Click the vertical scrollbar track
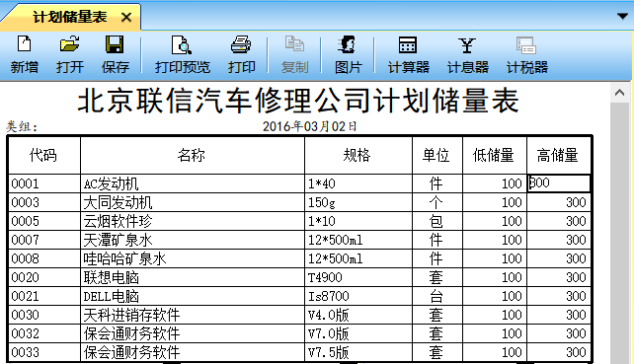 tap(619, 233)
